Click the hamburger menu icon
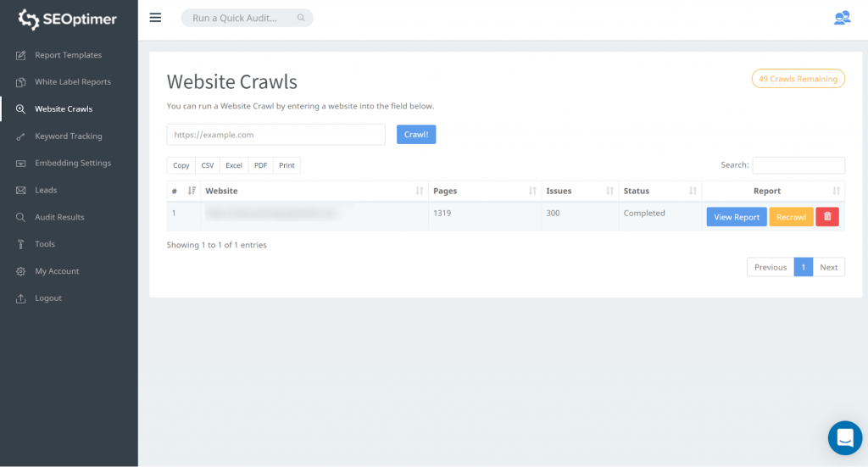The width and height of the screenshot is (868, 467). [155, 18]
